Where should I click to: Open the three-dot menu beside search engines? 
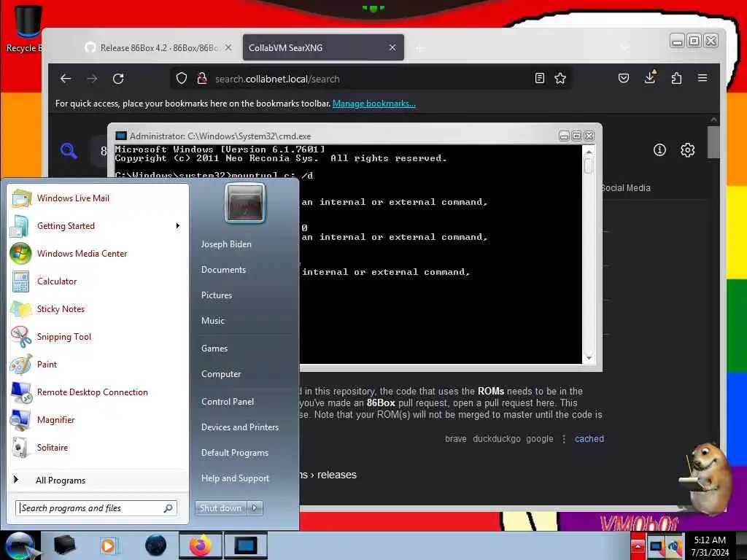(x=564, y=439)
